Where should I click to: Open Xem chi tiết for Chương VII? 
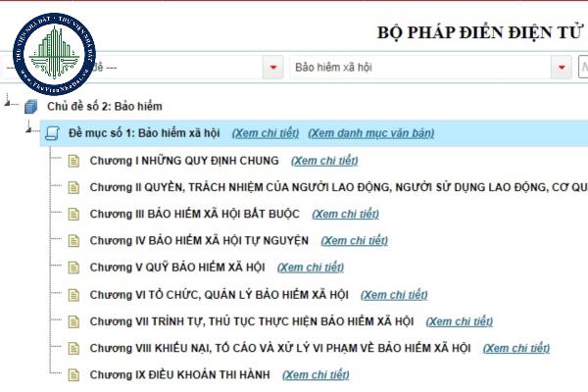pyautogui.click(x=460, y=321)
